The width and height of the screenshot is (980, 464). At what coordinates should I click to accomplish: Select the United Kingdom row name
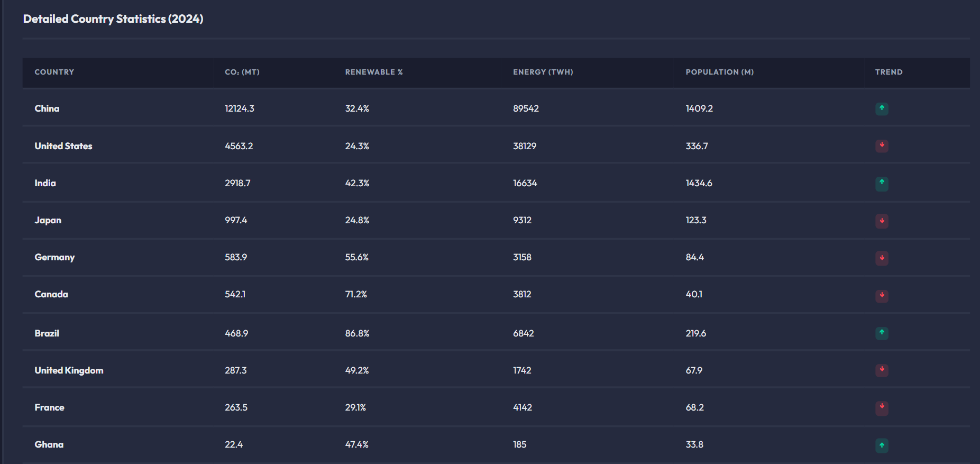point(69,370)
